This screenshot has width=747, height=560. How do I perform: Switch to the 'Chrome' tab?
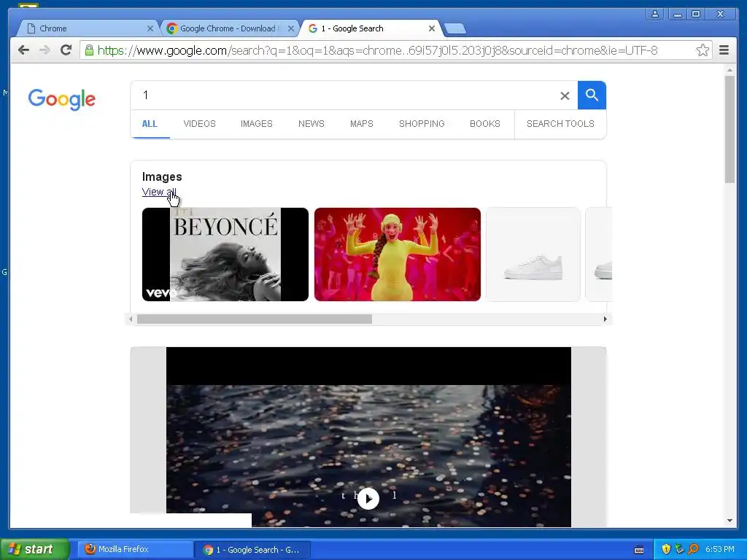coord(88,28)
